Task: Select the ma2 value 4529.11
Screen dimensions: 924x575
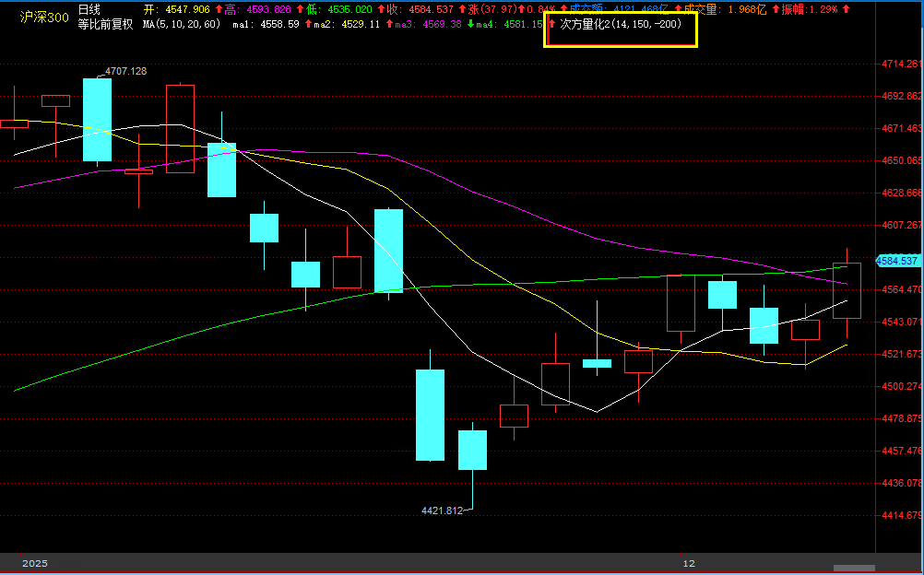Action: coord(361,24)
